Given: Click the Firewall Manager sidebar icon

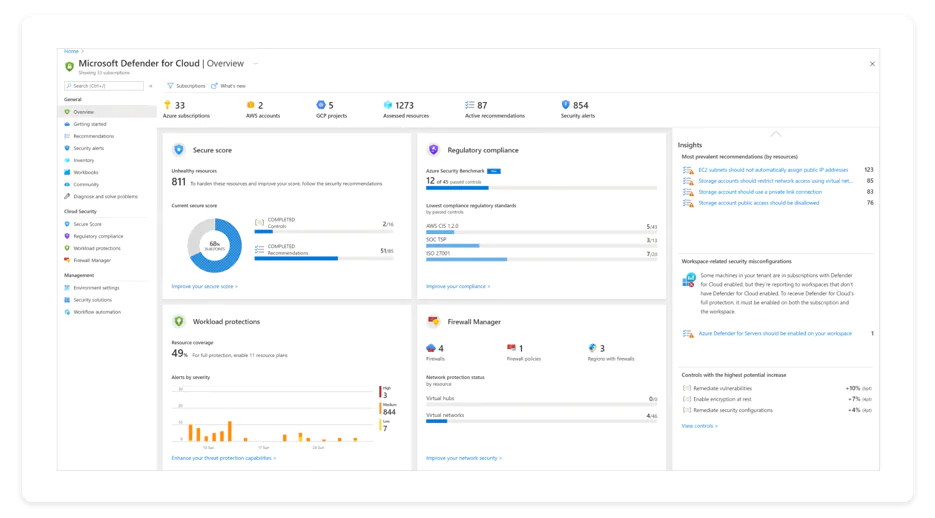Looking at the screenshot, I should (x=67, y=260).
